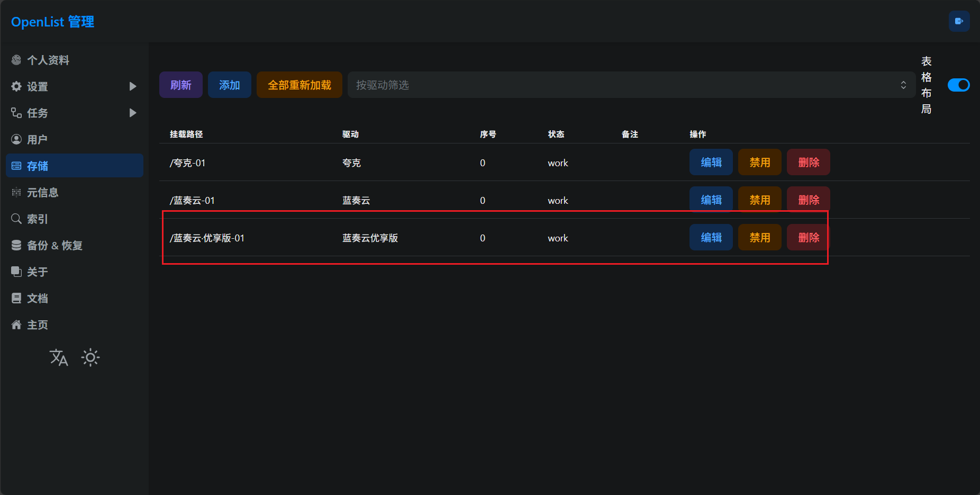980x495 pixels.
Task: Open the 按驱动筛选 driver filter dropdown
Action: [x=631, y=85]
